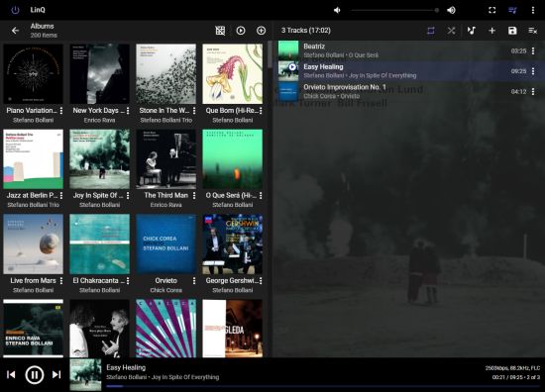Open the Orvieto album cover by Chick Corea
The height and width of the screenshot is (392, 545).
166,245
